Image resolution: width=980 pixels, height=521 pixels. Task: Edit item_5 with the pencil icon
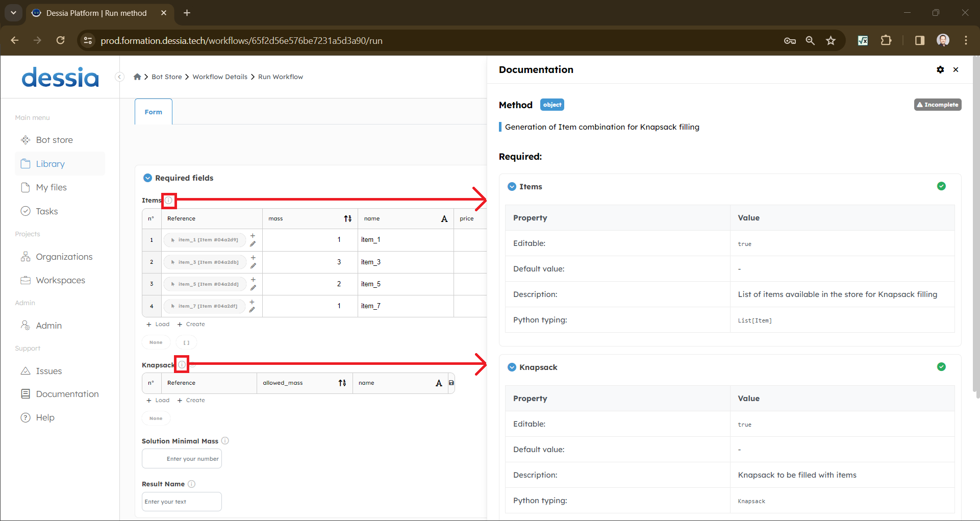pos(253,288)
